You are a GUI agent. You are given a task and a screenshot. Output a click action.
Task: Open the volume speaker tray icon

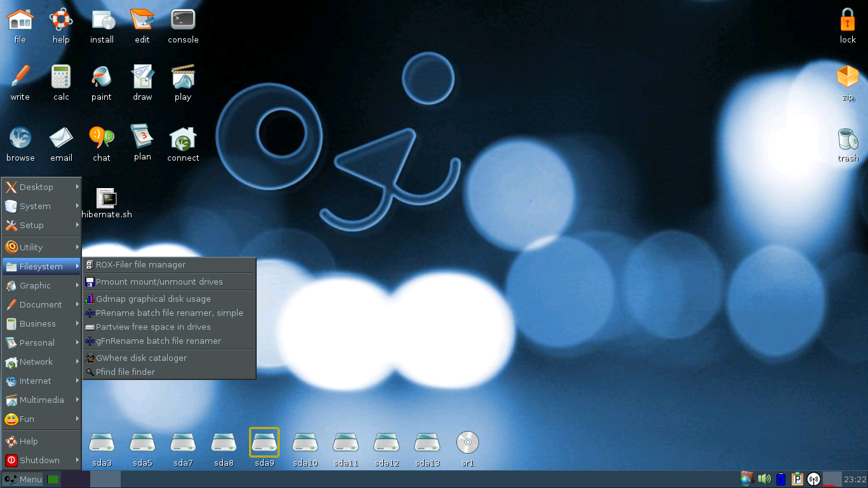click(764, 479)
